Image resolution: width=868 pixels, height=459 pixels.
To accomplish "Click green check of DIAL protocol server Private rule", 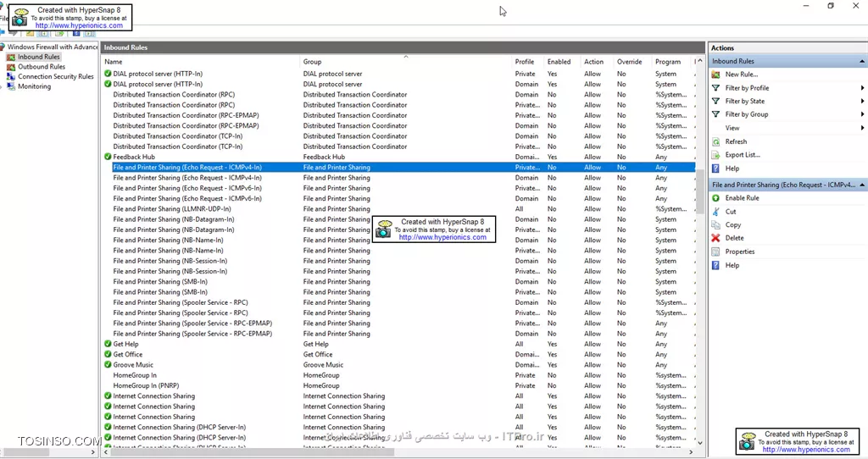I will (x=108, y=74).
